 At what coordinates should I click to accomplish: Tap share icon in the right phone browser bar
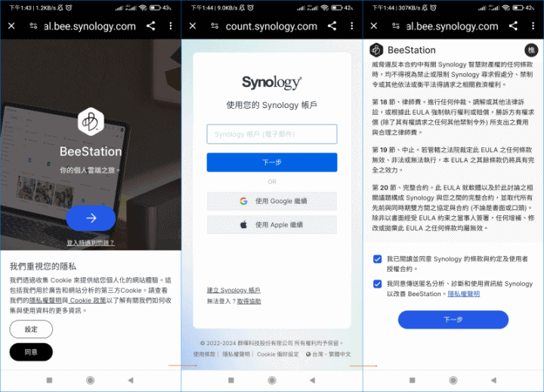513,26
